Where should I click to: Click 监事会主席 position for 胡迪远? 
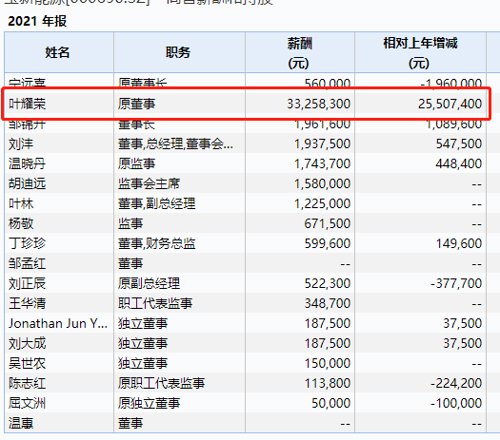tap(149, 184)
